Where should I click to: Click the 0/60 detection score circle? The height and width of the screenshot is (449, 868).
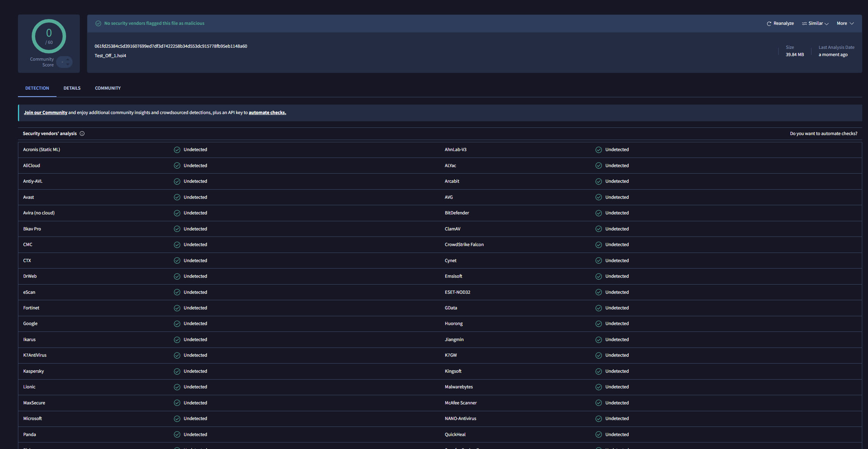(x=49, y=36)
